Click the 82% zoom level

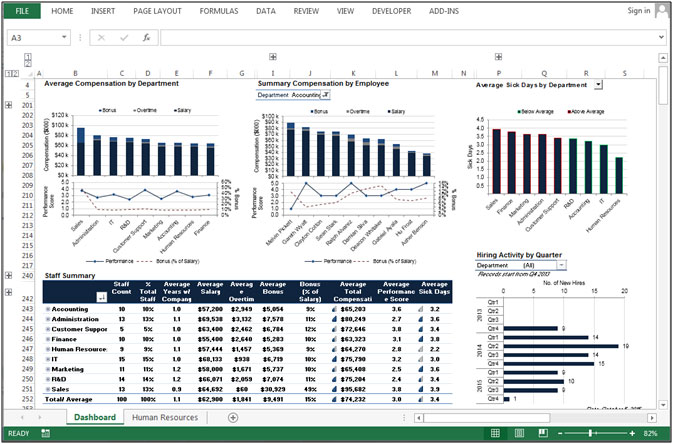(x=650, y=433)
